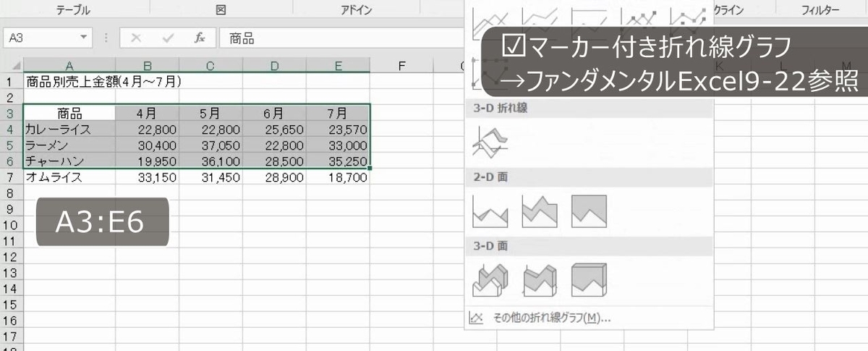Choose the 2-D stacked area chart
Image resolution: width=868 pixels, height=351 pixels.
pos(539,211)
